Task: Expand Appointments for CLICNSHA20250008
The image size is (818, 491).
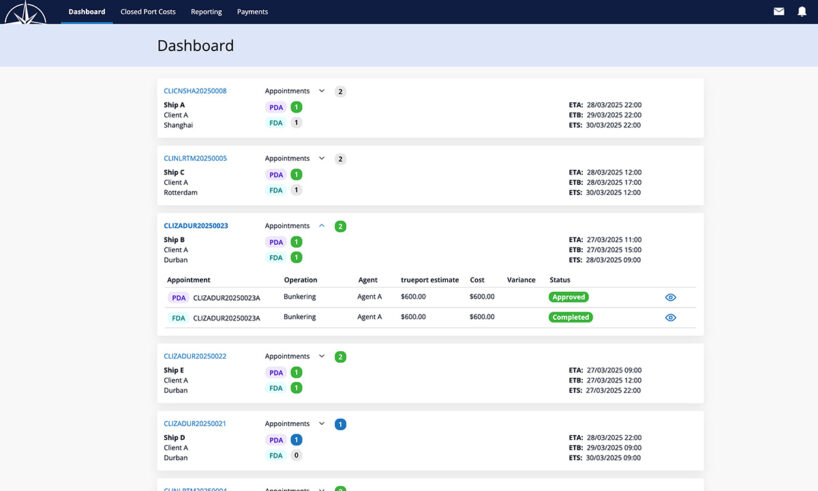Action: 321,91
